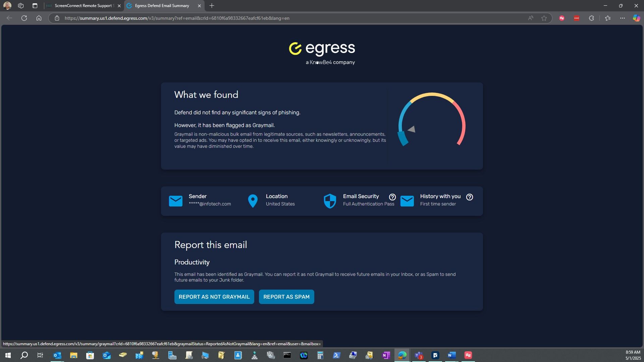Click the phishing risk gauge pointer
This screenshot has height=362, width=644.
tap(412, 129)
